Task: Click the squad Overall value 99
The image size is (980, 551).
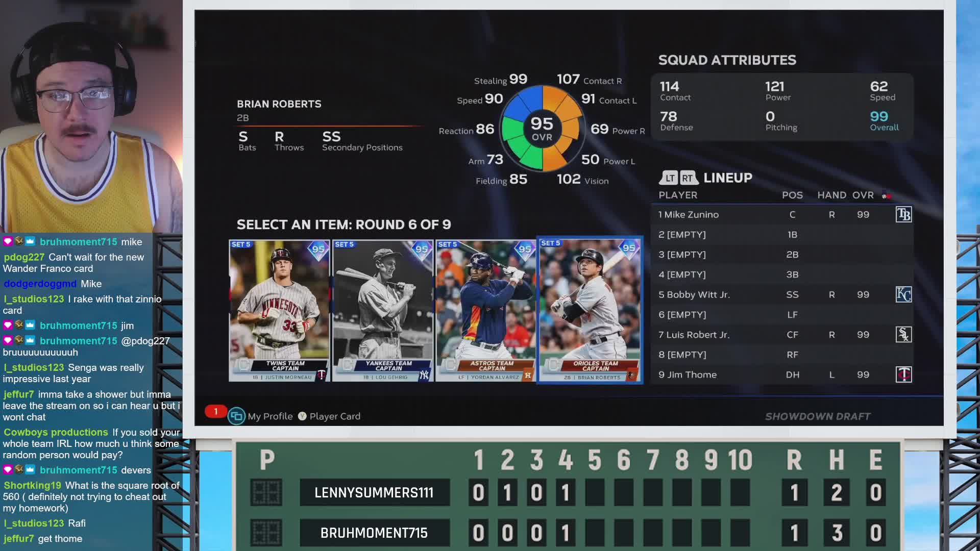Action: [x=879, y=116]
